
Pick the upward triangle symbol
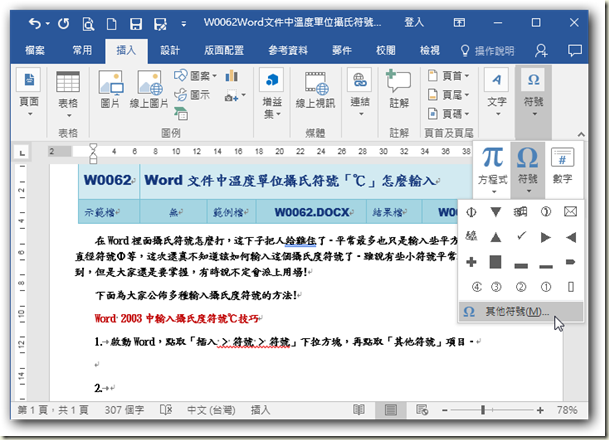496,237
